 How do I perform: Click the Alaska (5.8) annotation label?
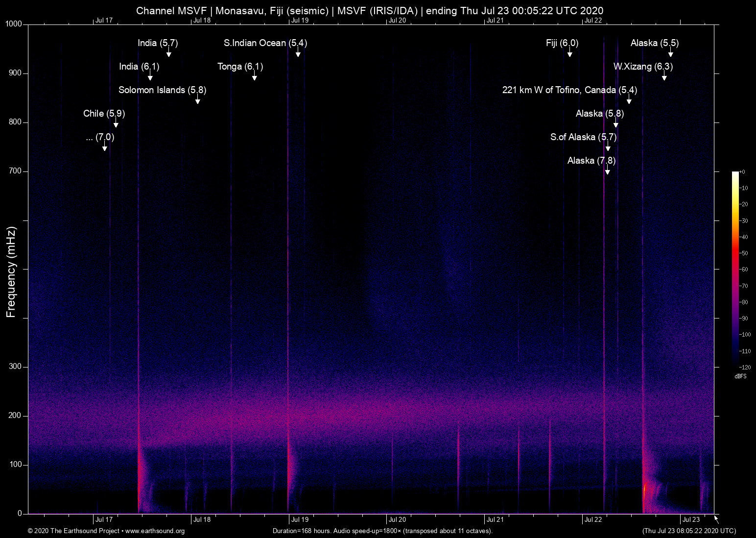pyautogui.click(x=600, y=114)
